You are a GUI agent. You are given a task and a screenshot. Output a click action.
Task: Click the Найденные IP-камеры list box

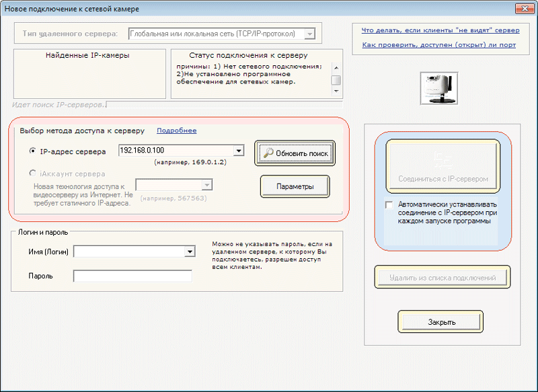click(x=89, y=74)
